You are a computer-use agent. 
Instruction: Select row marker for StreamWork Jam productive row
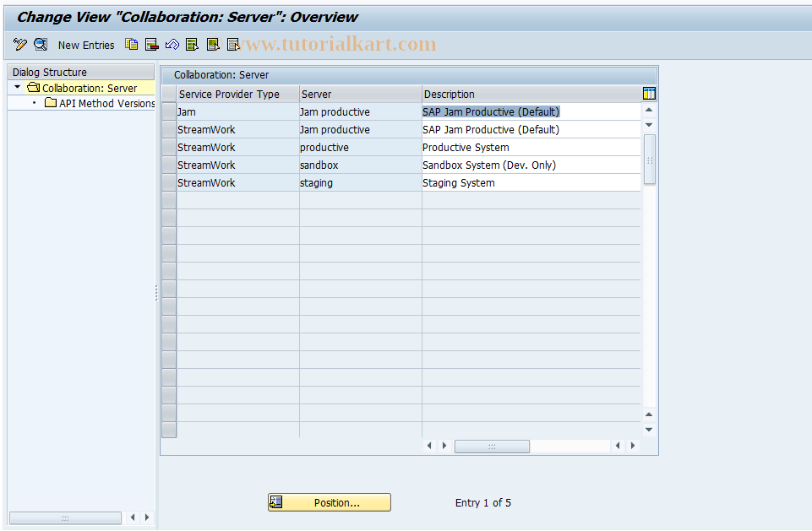click(x=169, y=129)
